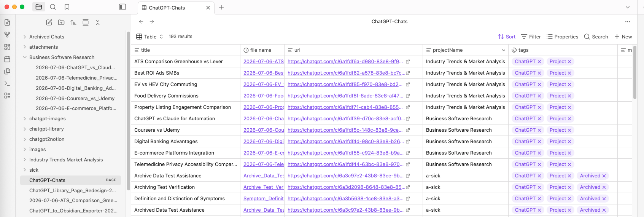Open the daily note calendar icon

[7, 59]
